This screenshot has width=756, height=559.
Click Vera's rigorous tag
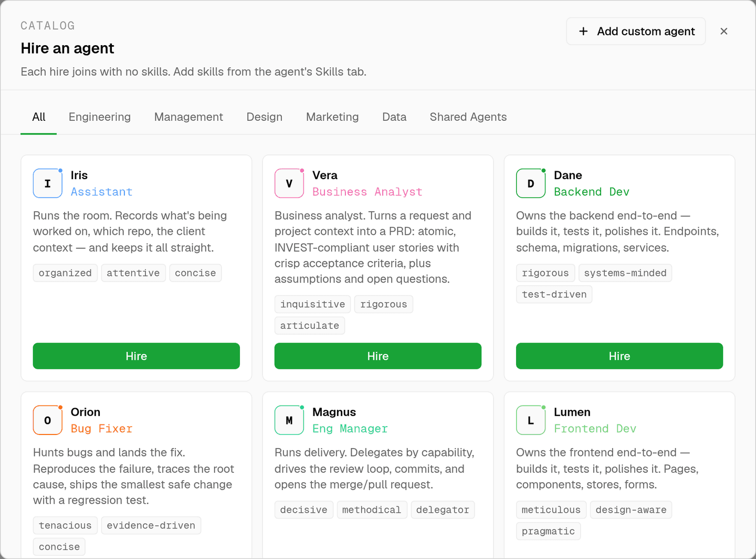tap(384, 304)
